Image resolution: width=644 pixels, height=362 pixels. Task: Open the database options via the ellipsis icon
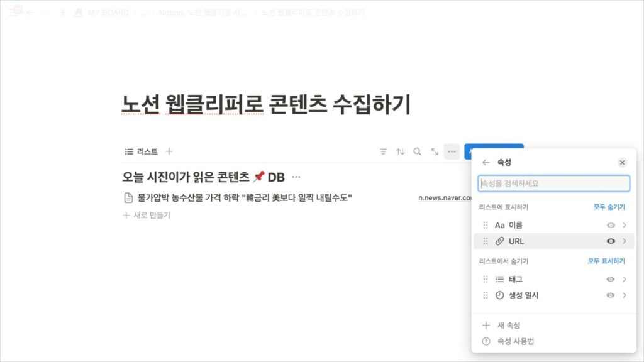[x=451, y=151]
